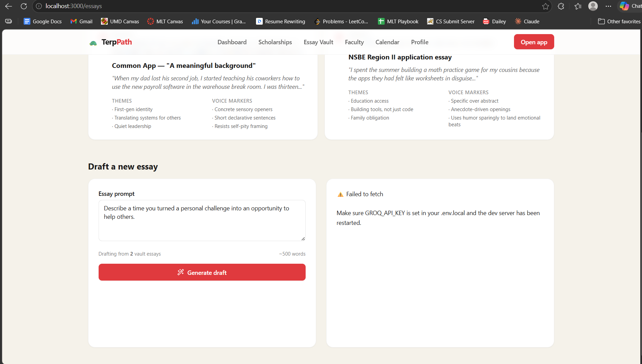Click Building tools, not just code theme
Viewport: 642px width, 364px height.
pos(381,109)
